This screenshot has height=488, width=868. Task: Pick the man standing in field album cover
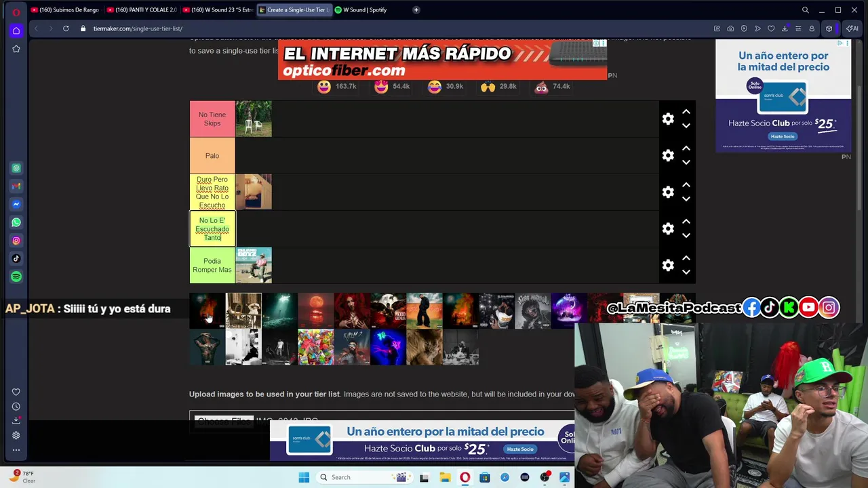coord(425,310)
